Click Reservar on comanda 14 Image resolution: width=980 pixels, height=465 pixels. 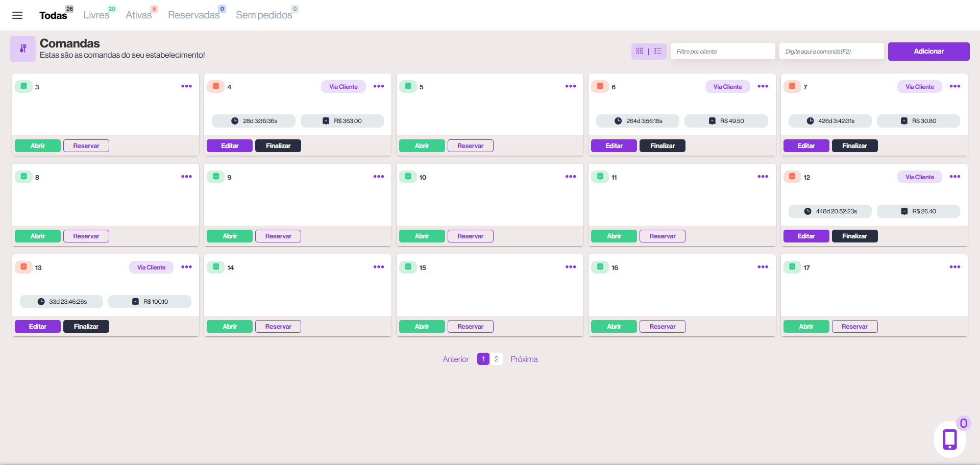click(278, 327)
